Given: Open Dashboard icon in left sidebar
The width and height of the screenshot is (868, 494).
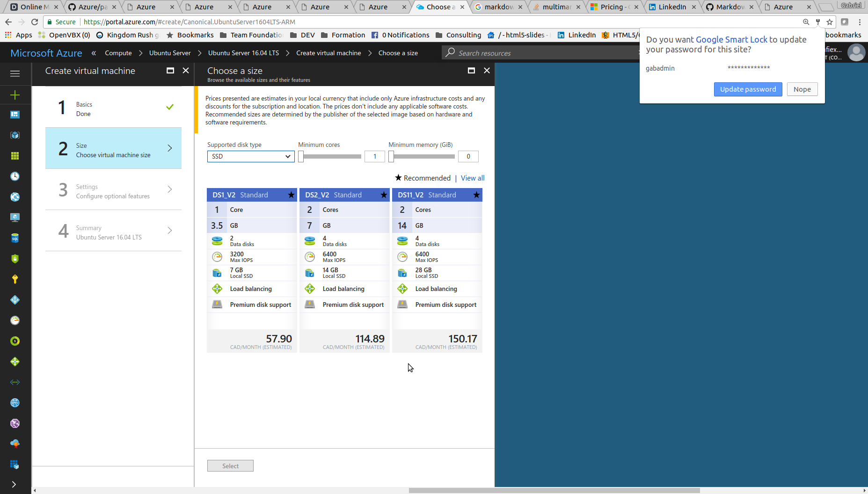Looking at the screenshot, I should 15,115.
